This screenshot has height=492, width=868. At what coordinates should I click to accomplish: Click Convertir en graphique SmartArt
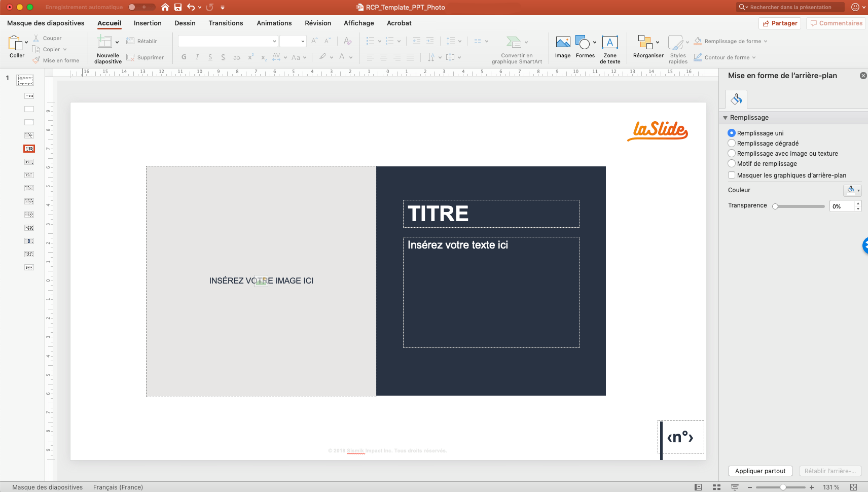(x=517, y=50)
